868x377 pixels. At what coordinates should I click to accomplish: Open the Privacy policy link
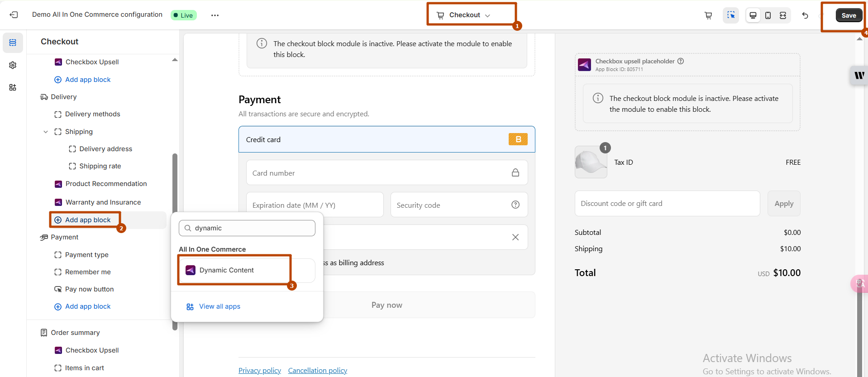[x=259, y=371]
